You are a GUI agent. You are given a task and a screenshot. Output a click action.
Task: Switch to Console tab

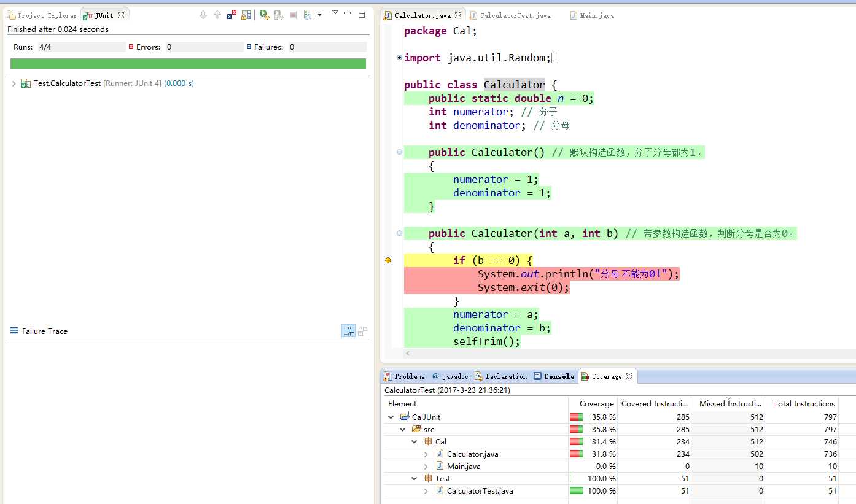tap(554, 376)
